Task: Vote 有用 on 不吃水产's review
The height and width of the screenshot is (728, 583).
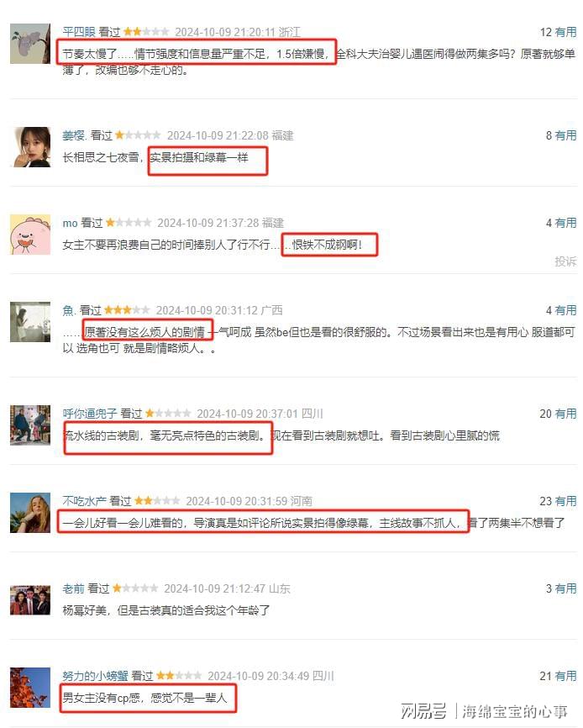Action: click(565, 501)
